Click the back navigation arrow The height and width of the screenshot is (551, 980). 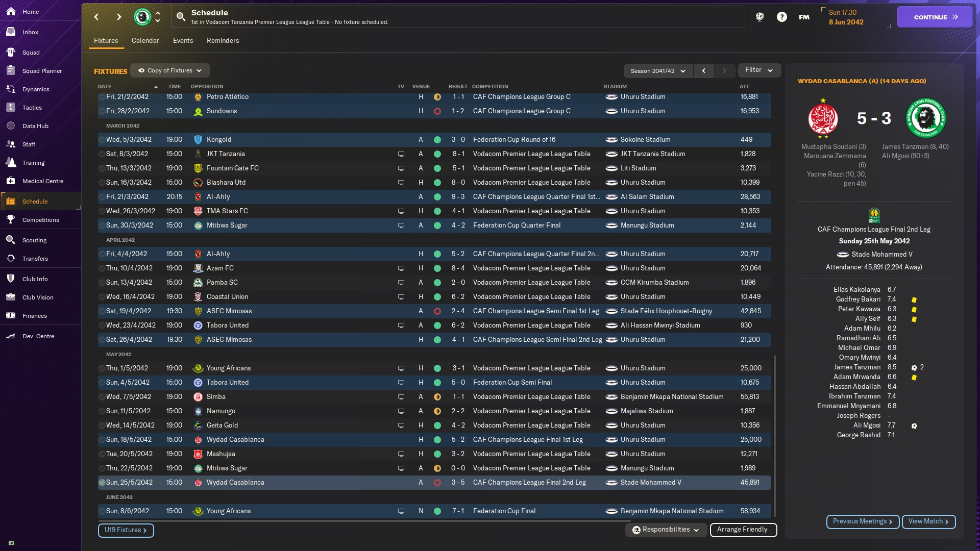click(x=96, y=17)
